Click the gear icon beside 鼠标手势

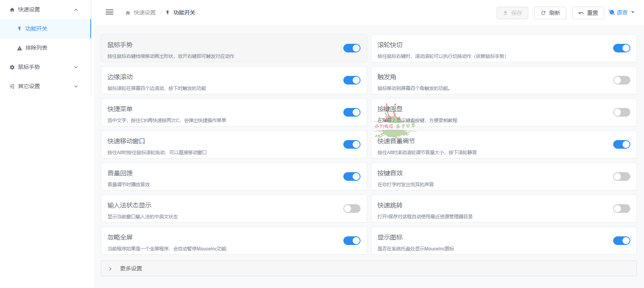pyautogui.click(x=12, y=67)
